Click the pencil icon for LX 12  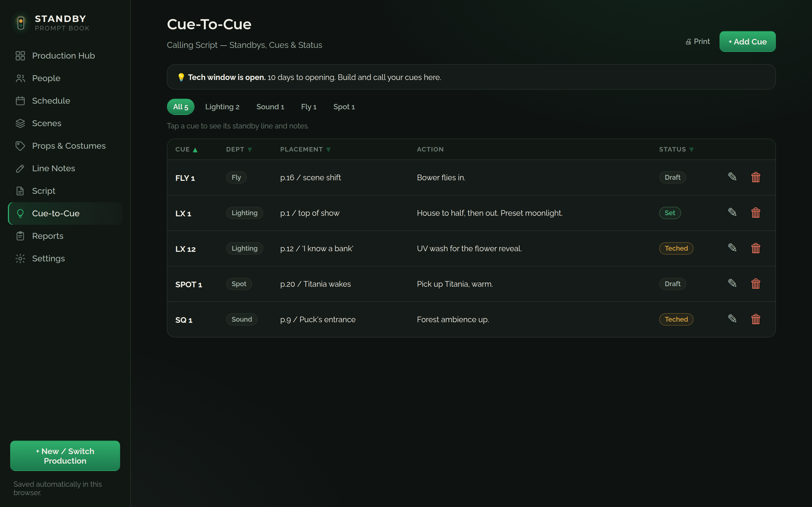pos(732,248)
